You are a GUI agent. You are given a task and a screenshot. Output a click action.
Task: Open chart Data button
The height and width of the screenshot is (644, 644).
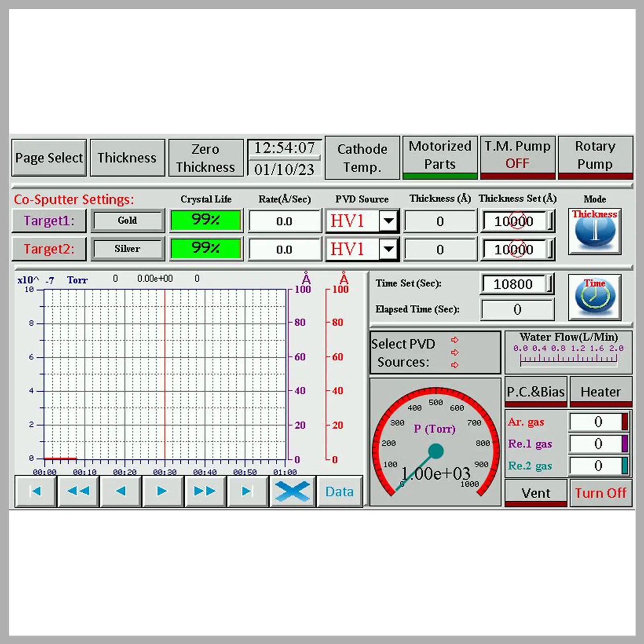tap(339, 491)
